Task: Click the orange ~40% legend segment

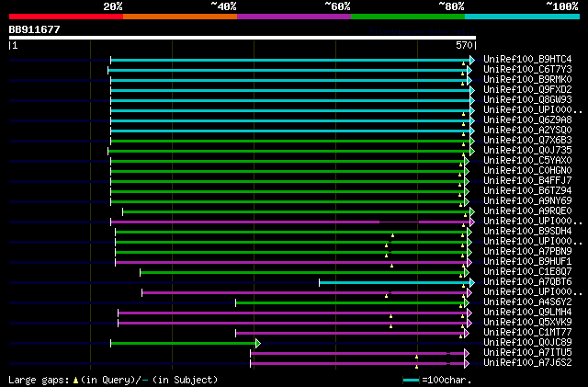Action: click(180, 17)
